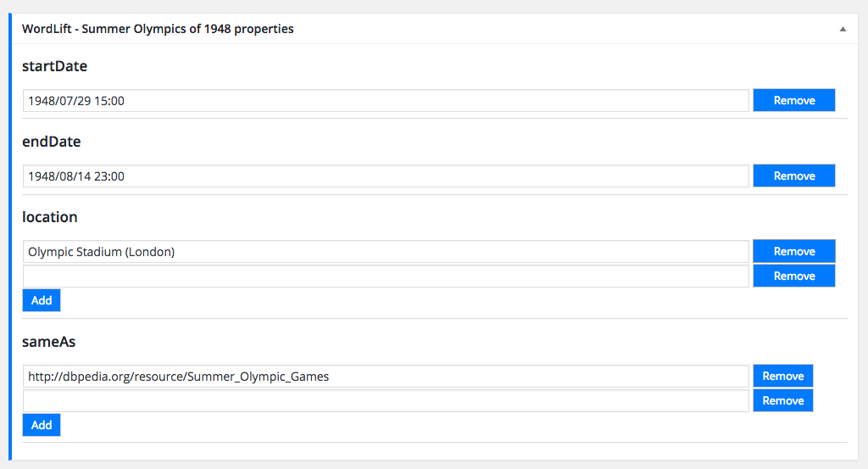Screen dimensions: 868x469
Task: Click the empty sameAs input field
Action: tap(386, 401)
